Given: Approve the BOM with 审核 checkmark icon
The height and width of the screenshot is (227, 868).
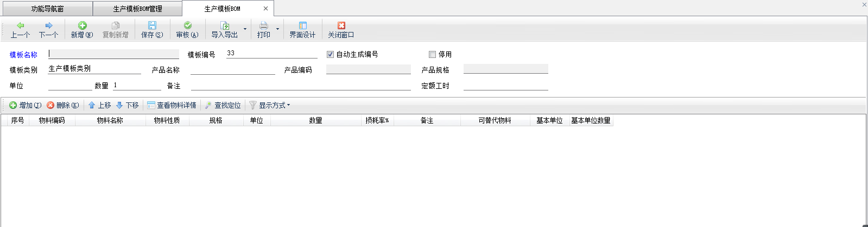Looking at the screenshot, I should [187, 25].
